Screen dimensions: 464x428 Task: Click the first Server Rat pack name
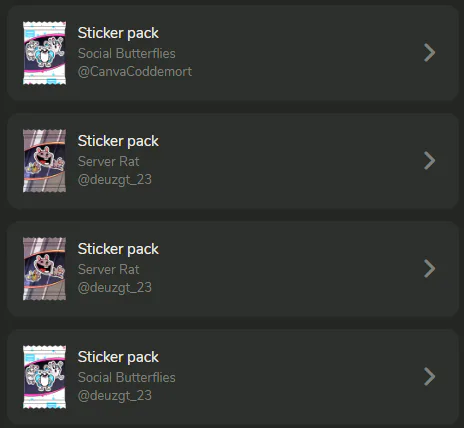(108, 162)
